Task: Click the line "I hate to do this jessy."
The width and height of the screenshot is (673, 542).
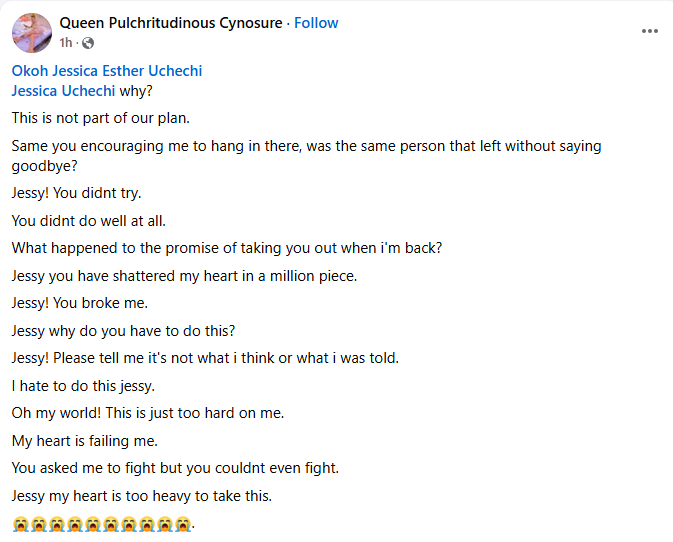Action: (83, 385)
